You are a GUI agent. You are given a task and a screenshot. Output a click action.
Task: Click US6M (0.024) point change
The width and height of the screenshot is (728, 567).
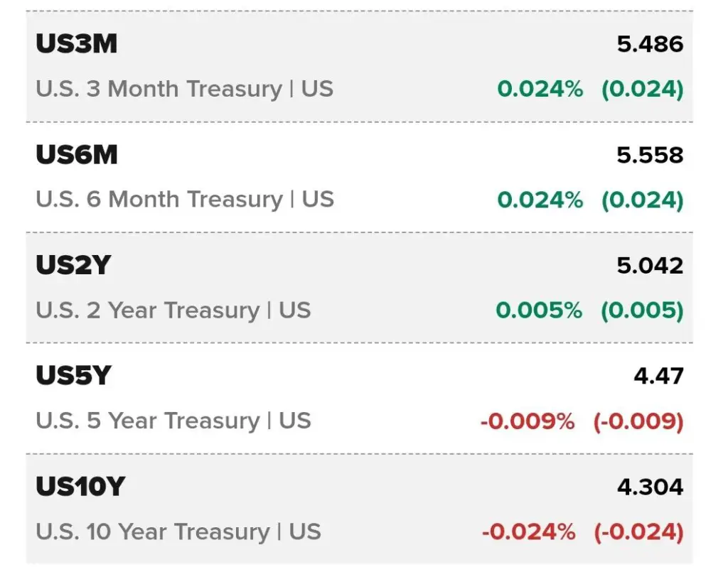click(x=643, y=200)
